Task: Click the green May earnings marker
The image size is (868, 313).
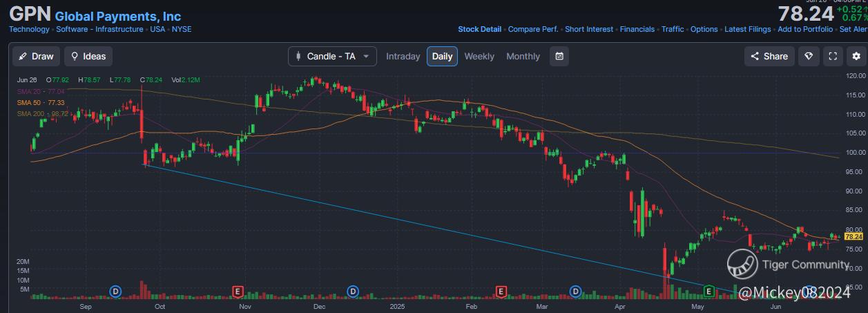Action: tap(708, 290)
